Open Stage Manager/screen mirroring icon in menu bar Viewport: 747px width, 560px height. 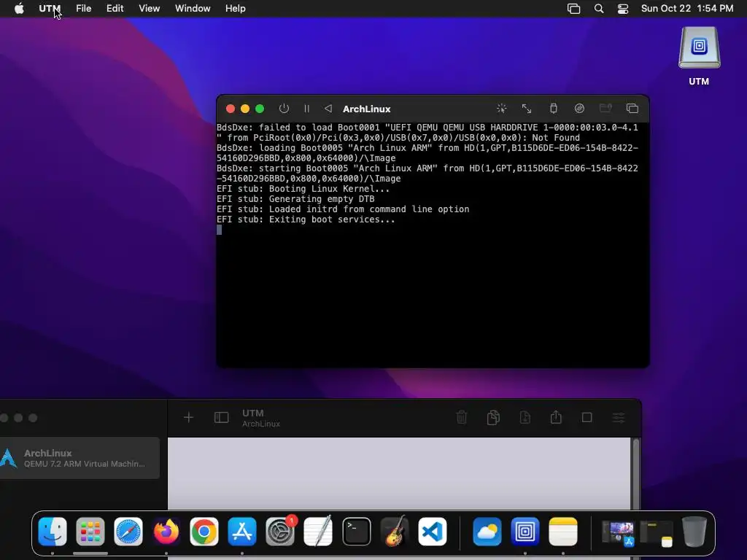click(573, 9)
